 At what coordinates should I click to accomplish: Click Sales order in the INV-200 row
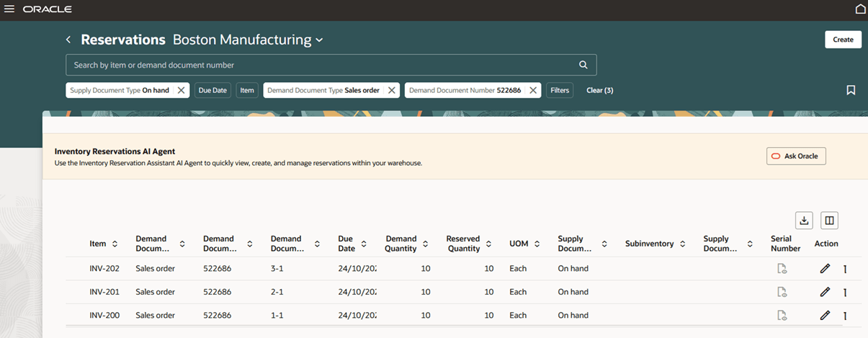tap(155, 315)
